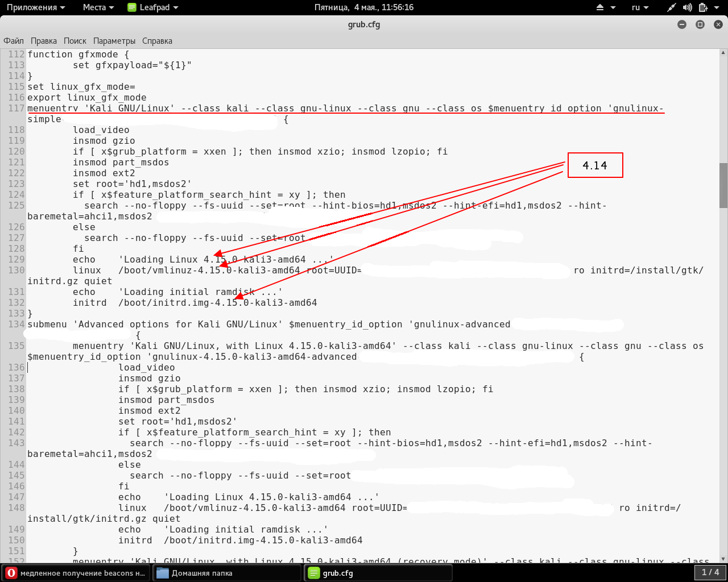This screenshot has height=582, width=728.
Task: Click 'load_video' on line 118
Action: 101,130
